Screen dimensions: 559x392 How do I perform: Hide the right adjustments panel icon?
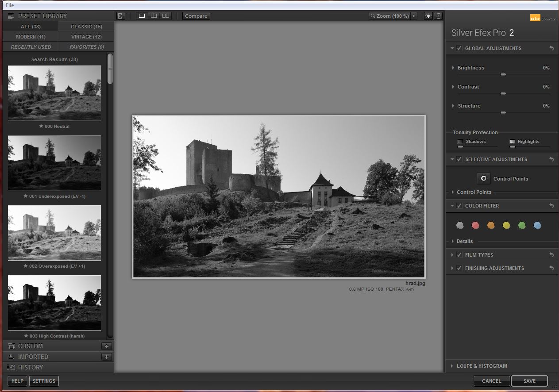[438, 16]
